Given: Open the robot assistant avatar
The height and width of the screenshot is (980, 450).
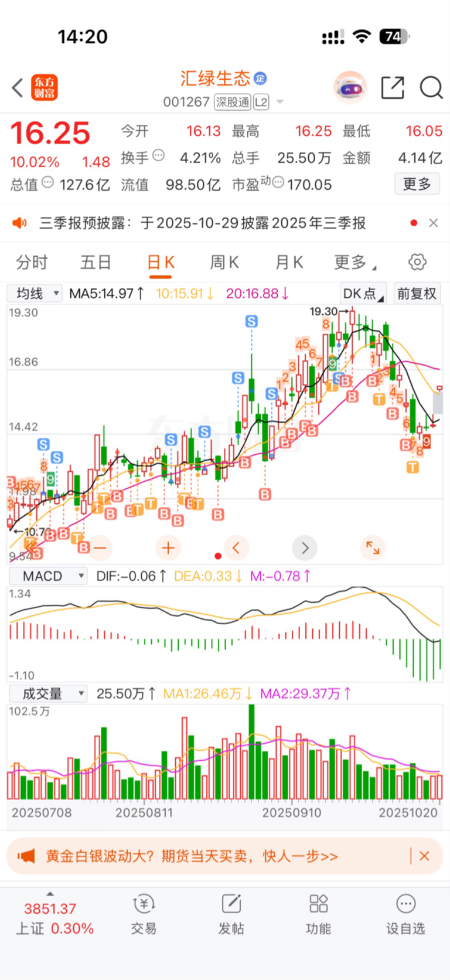Looking at the screenshot, I should pos(350,88).
